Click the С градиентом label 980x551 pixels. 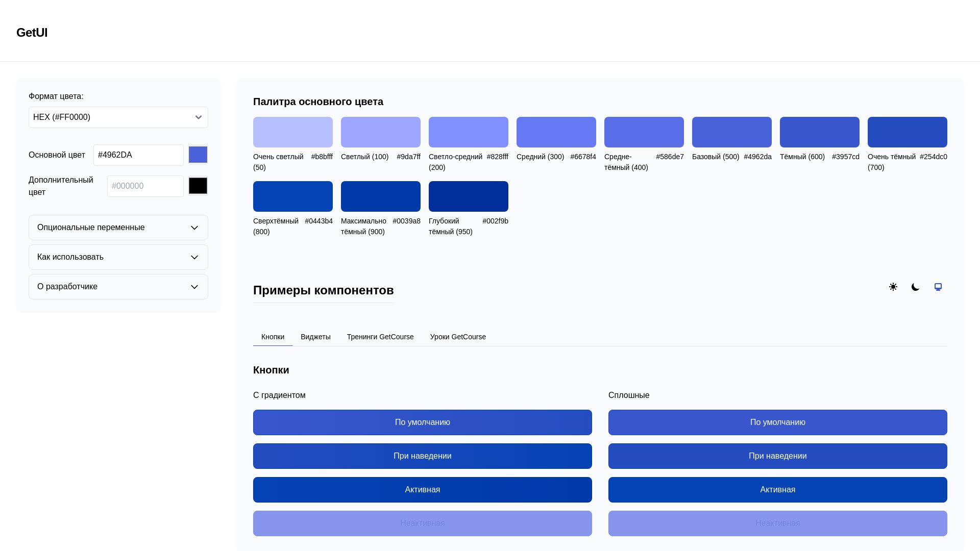tap(279, 395)
